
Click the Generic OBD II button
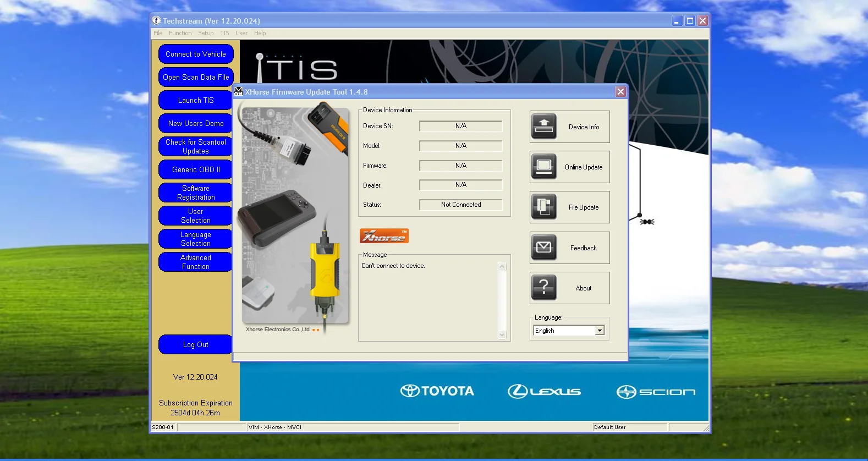coord(196,169)
